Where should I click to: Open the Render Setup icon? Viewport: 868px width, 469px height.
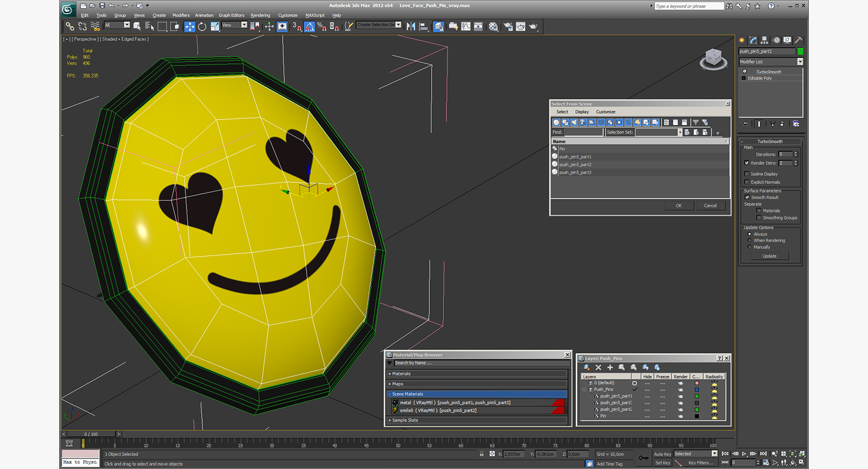tap(507, 26)
